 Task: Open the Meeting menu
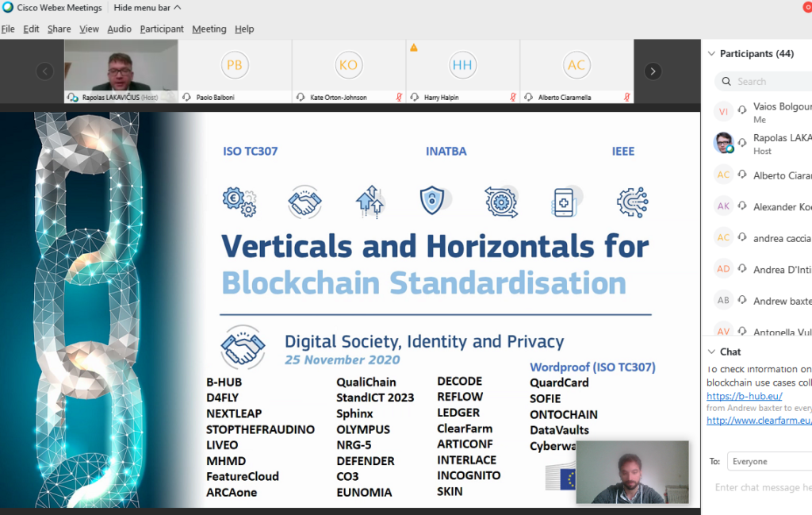tap(209, 29)
